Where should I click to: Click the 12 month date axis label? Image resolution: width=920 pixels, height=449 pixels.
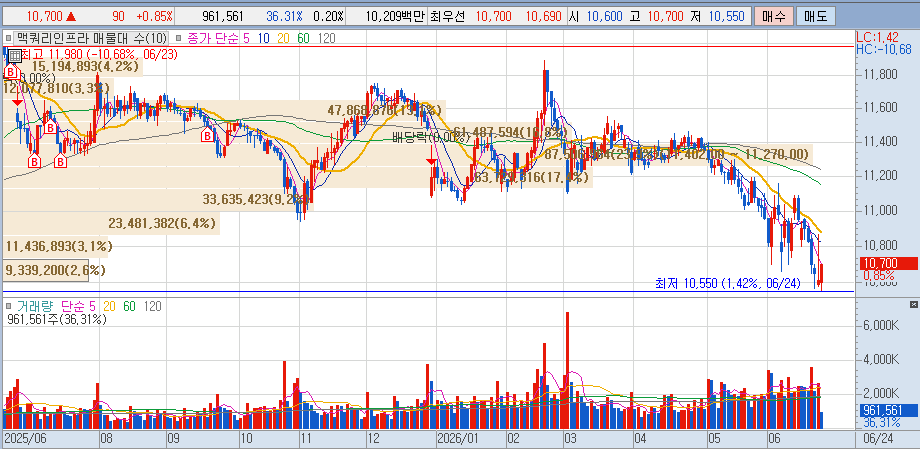pyautogui.click(x=373, y=438)
